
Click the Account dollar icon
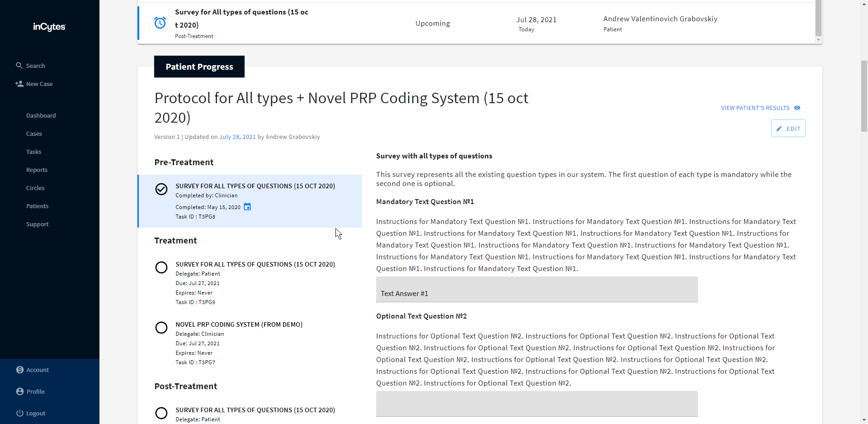tap(20, 370)
